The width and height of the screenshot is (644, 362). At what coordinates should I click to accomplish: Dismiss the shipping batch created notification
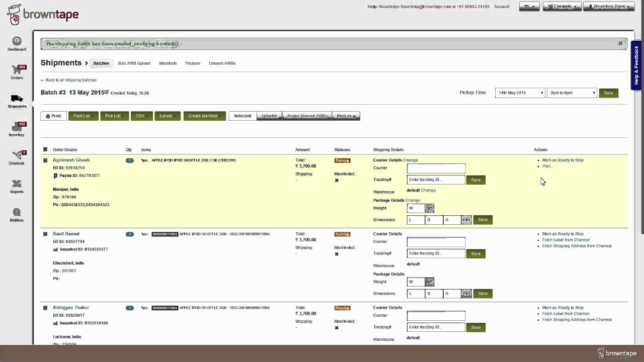(x=620, y=44)
